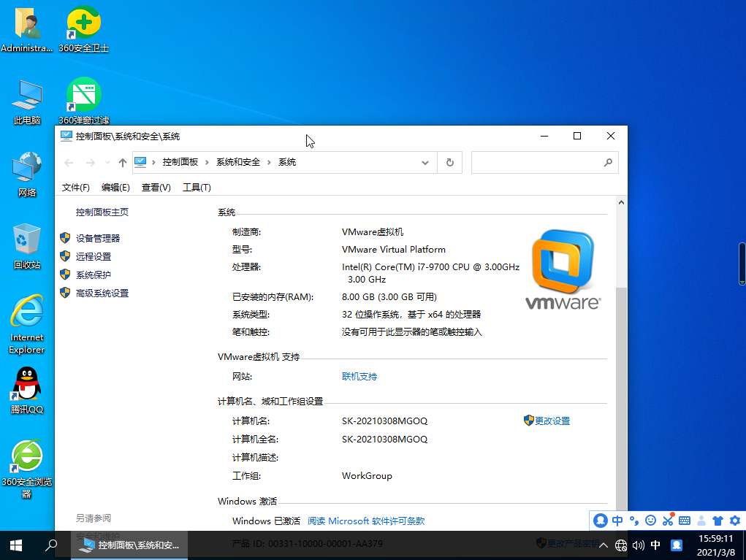Select the 网络 desktop icon
Viewport: 746px width, 560px height.
(27, 174)
